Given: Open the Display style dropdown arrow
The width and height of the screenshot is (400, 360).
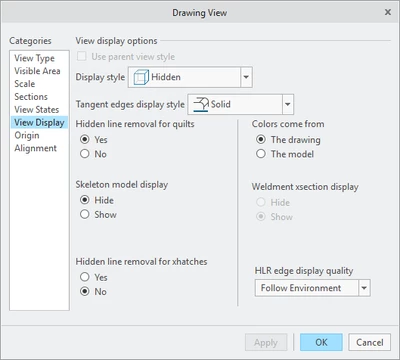Looking at the screenshot, I should [x=246, y=77].
